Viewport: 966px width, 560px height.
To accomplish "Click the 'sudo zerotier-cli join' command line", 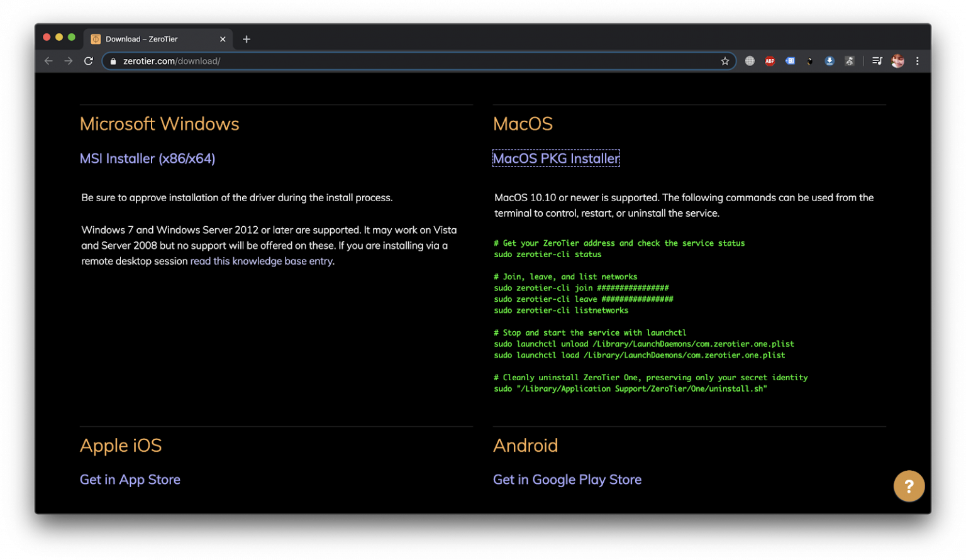I will tap(581, 288).
